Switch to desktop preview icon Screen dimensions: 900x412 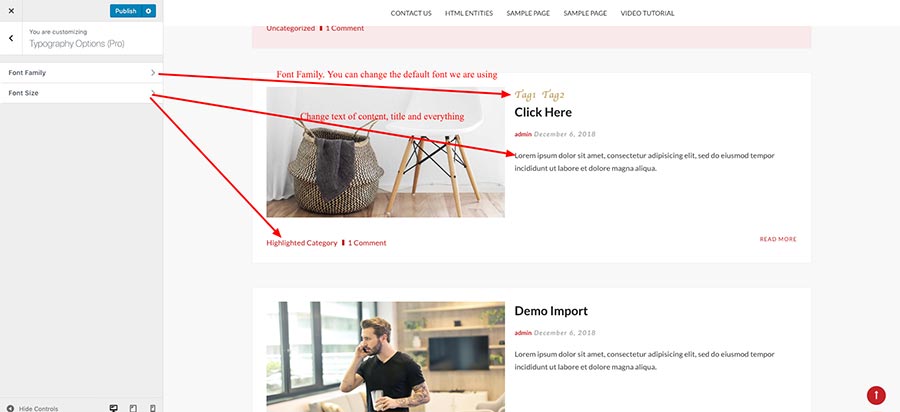[x=113, y=409]
